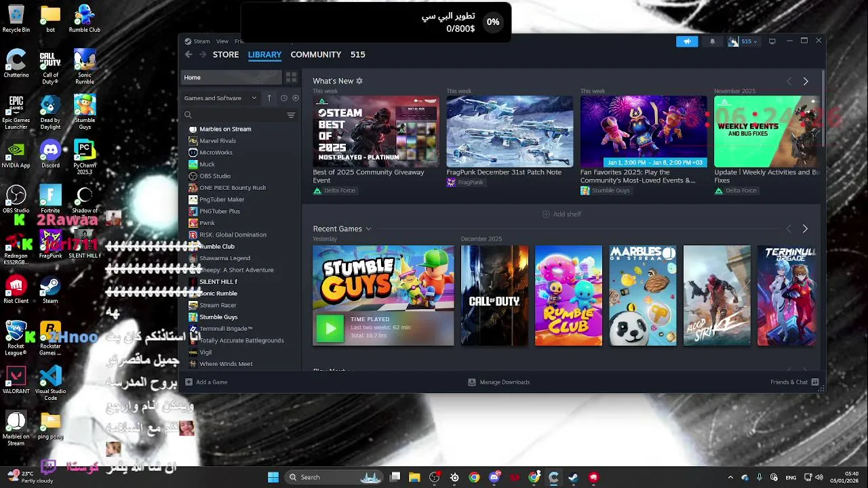Image resolution: width=868 pixels, height=488 pixels.
Task: Play Stumble Guys with green play button
Action: pos(330,329)
